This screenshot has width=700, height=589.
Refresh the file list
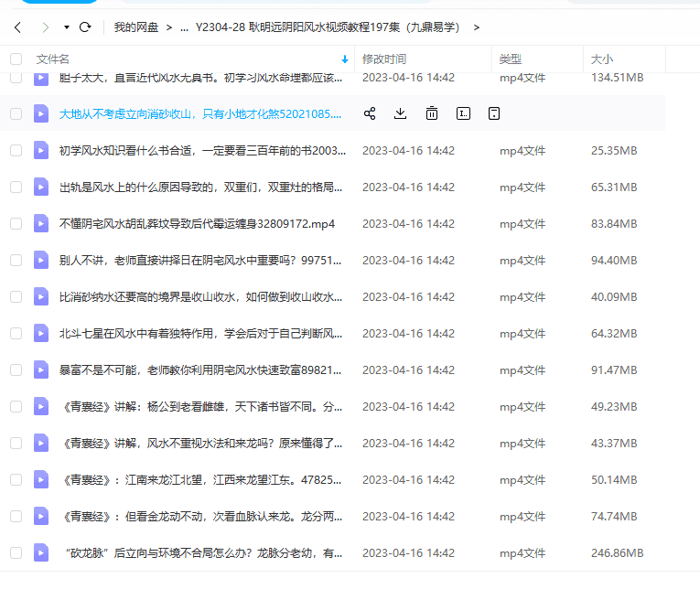click(85, 27)
